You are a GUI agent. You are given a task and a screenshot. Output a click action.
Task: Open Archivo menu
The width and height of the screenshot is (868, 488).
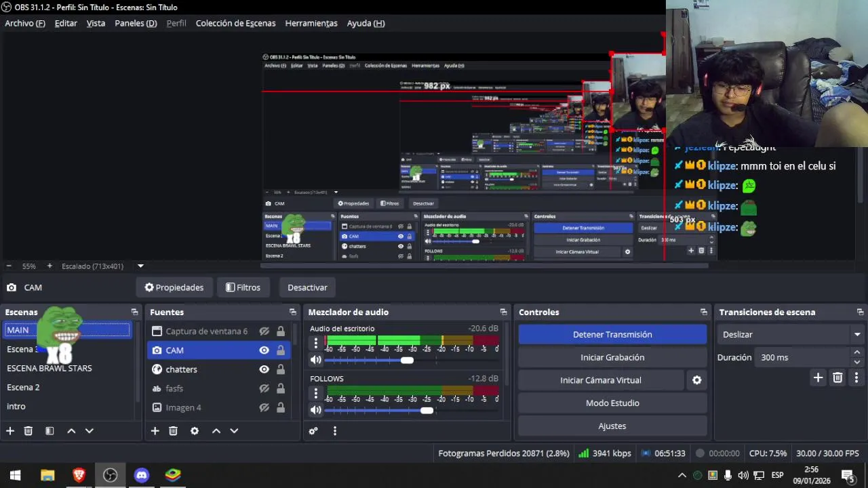(x=25, y=23)
